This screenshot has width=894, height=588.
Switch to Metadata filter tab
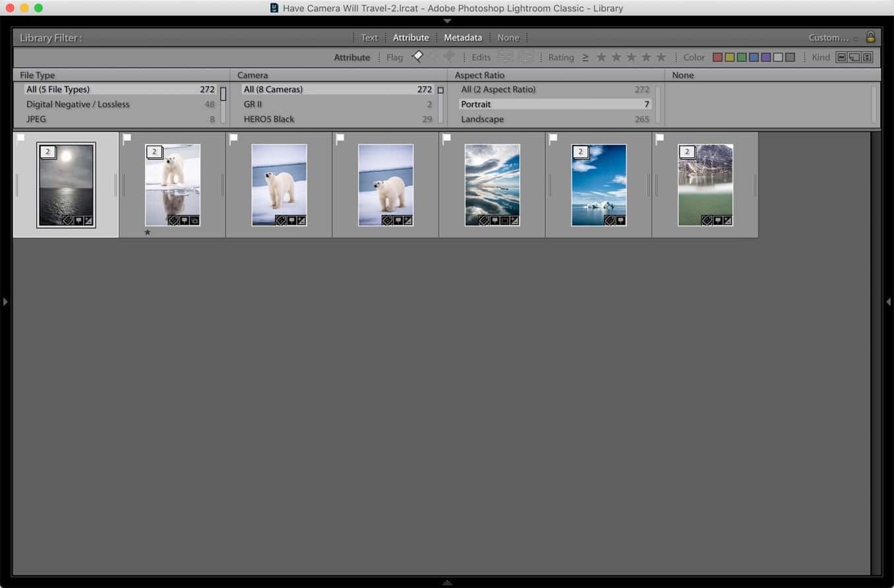463,38
